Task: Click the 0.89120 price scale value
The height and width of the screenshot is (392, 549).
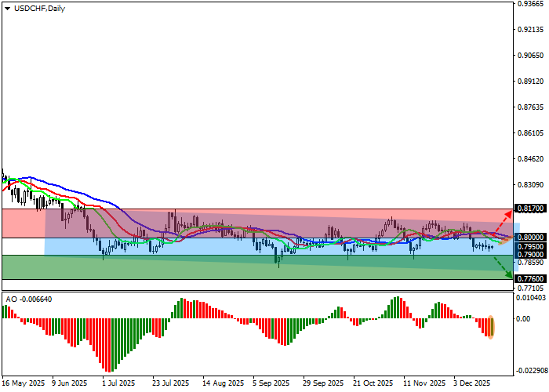Action: tap(531, 82)
